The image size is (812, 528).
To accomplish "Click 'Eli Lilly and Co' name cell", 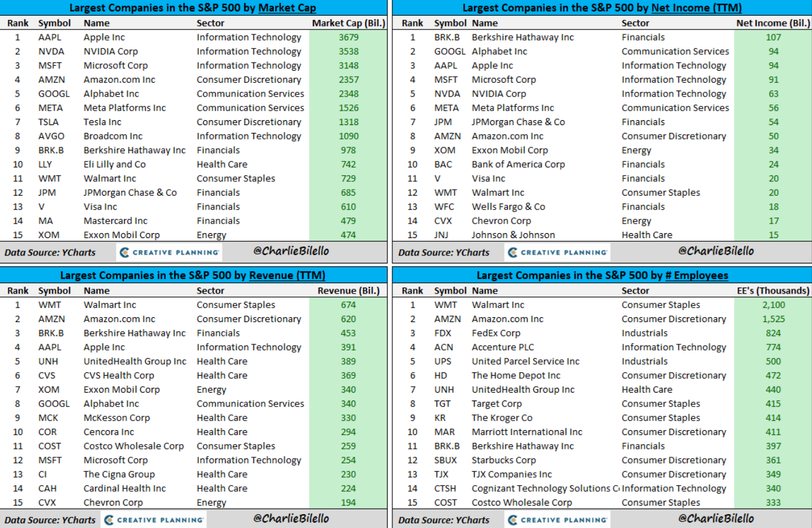I will point(114,164).
